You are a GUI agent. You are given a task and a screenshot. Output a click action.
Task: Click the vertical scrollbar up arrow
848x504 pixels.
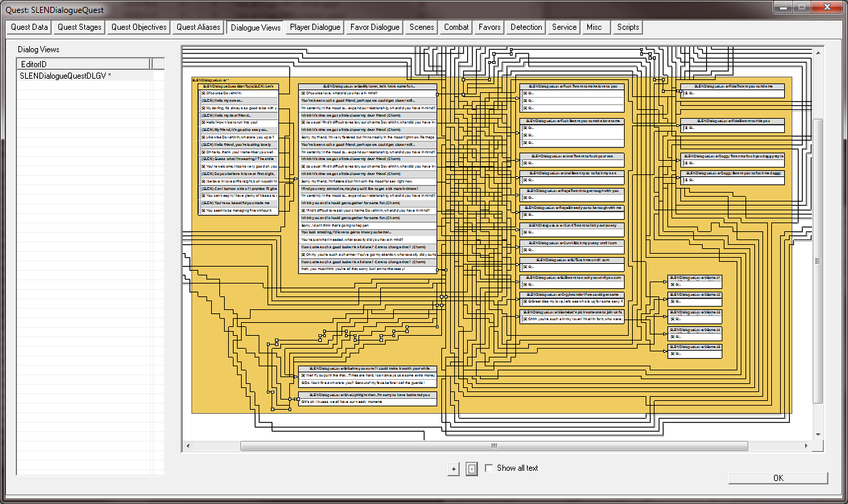[x=818, y=52]
